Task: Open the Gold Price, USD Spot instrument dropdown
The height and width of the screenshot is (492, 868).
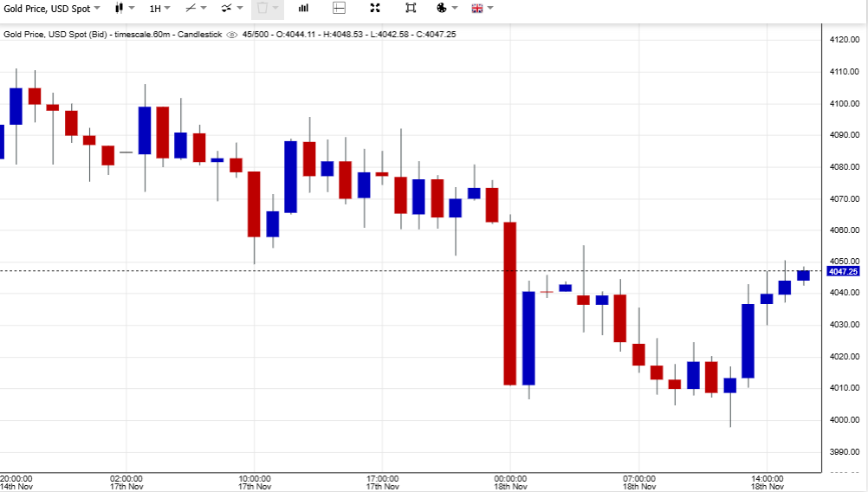Action: [52, 9]
